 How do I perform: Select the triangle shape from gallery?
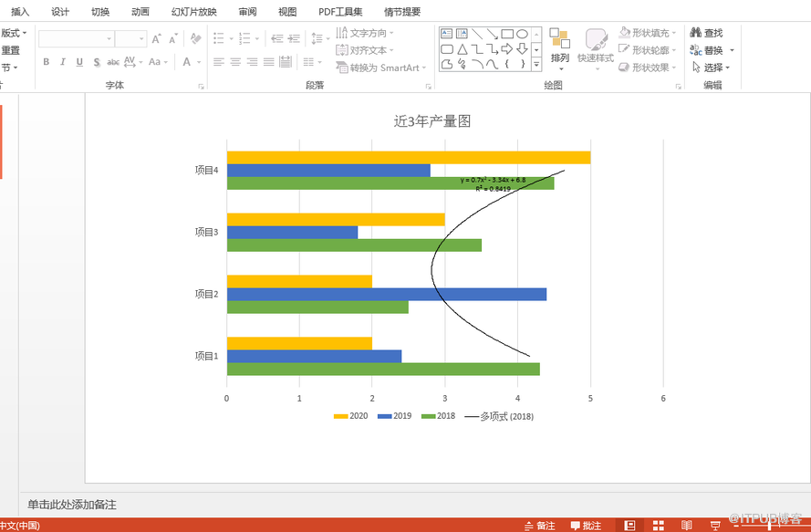(x=463, y=48)
